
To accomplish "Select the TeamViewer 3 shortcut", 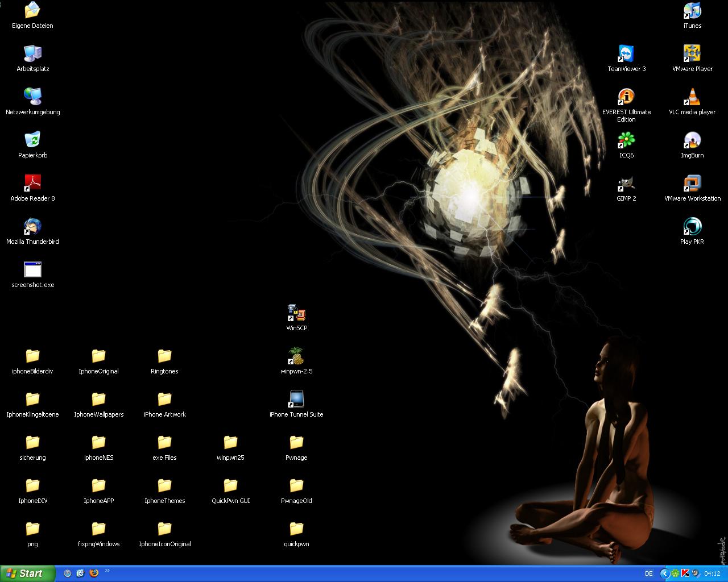I will pos(626,53).
